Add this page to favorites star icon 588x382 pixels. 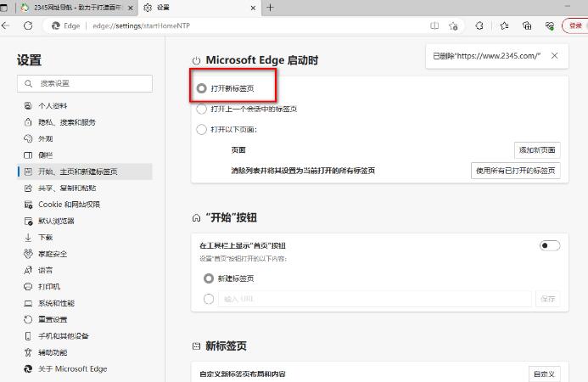(x=453, y=26)
